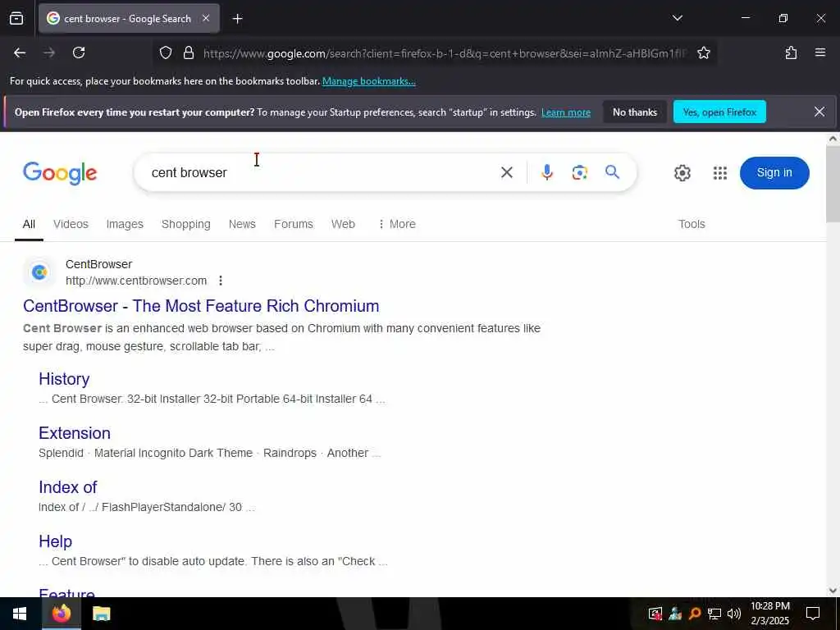Click the scrollbar down arrow
This screenshot has width=840, height=630.
(833, 591)
